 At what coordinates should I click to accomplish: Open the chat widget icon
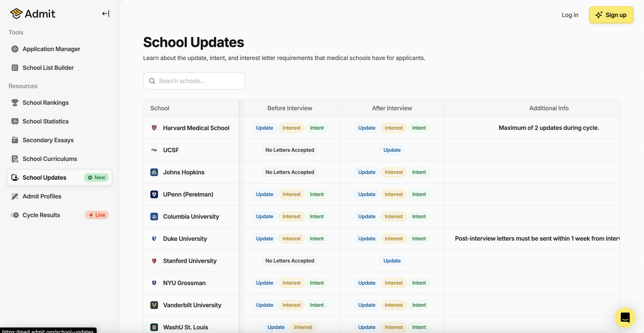tap(625, 317)
